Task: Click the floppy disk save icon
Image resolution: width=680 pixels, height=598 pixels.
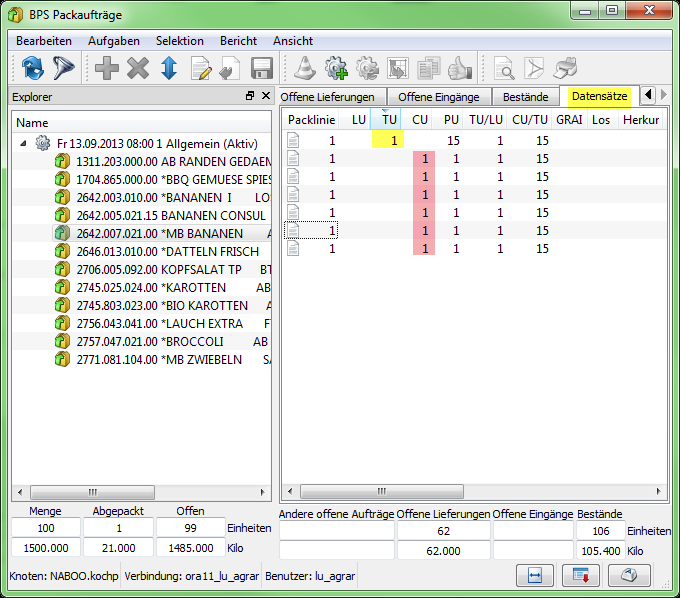Action: (x=262, y=68)
